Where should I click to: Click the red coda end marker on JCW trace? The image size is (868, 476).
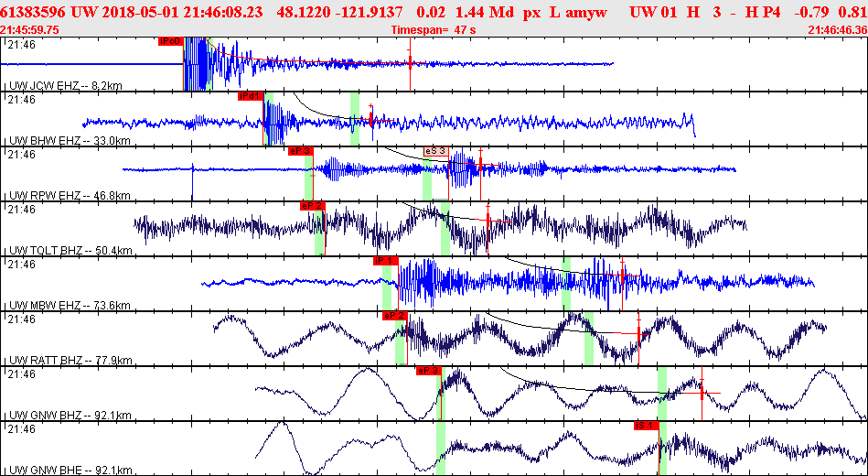(x=410, y=62)
